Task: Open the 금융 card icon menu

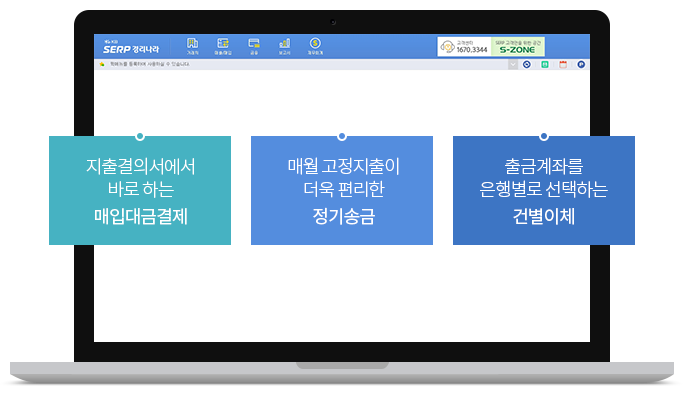Action: pyautogui.click(x=254, y=46)
